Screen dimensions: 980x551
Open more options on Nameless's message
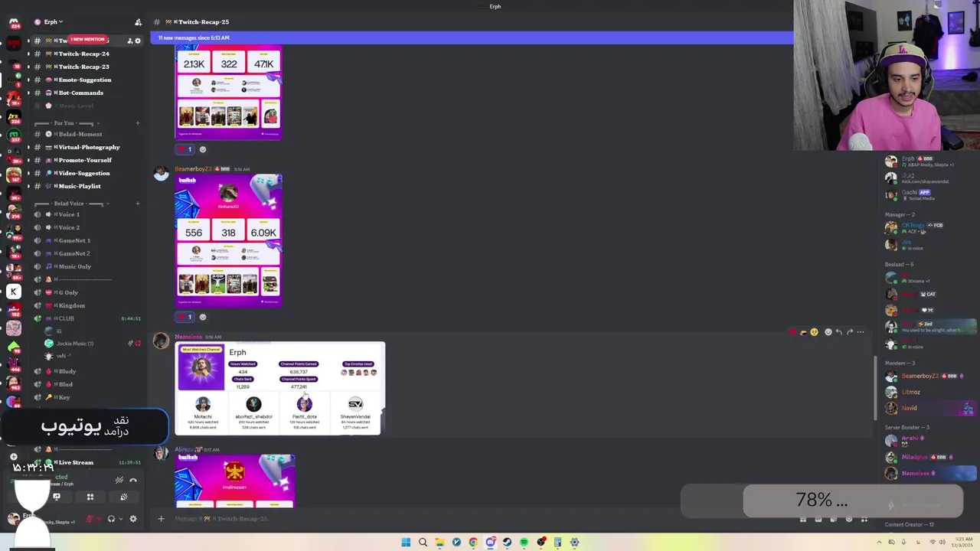tap(861, 332)
